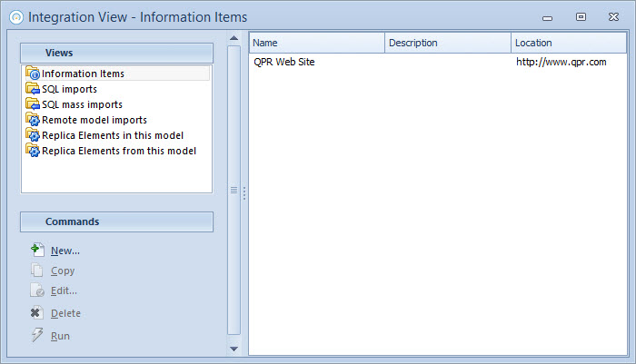Close the Integration View window
Viewport: 636px width, 364px height.
pos(613,16)
